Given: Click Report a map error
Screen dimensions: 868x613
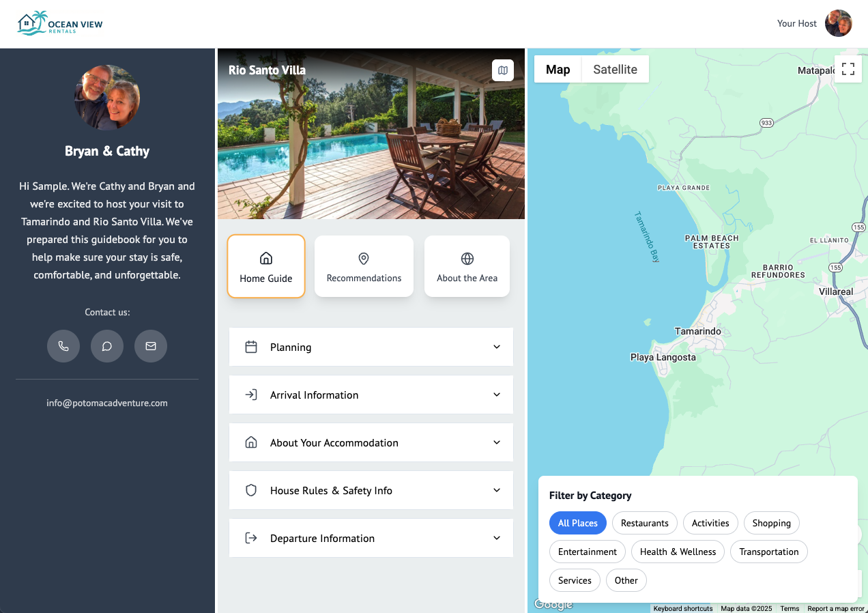Looking at the screenshot, I should coord(836,608).
